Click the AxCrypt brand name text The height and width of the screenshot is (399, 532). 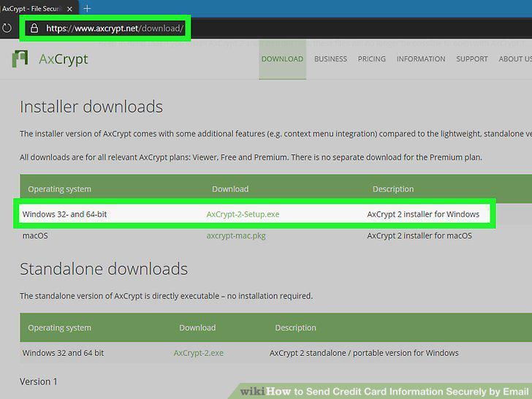[64, 59]
